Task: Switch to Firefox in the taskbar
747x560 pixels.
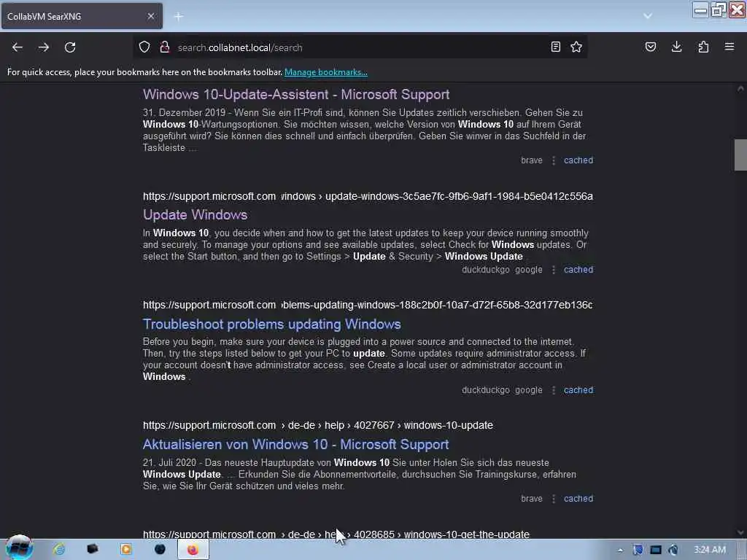Action: click(x=193, y=550)
